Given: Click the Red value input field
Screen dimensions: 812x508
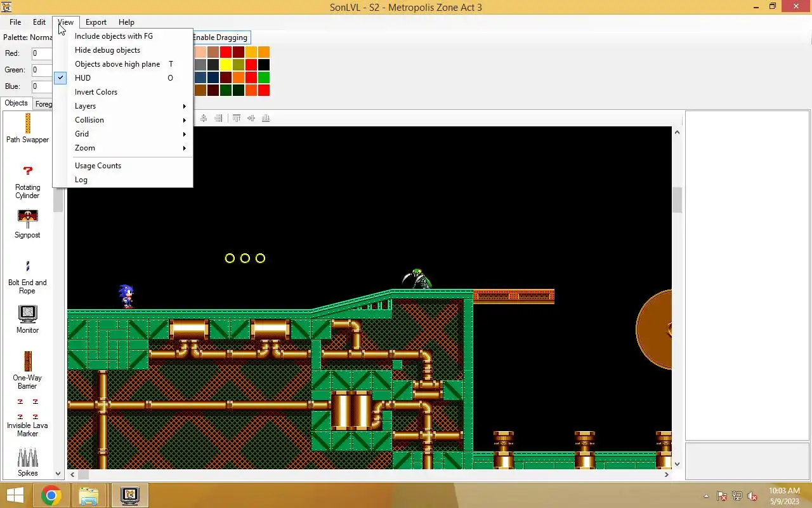Looking at the screenshot, I should (x=42, y=54).
